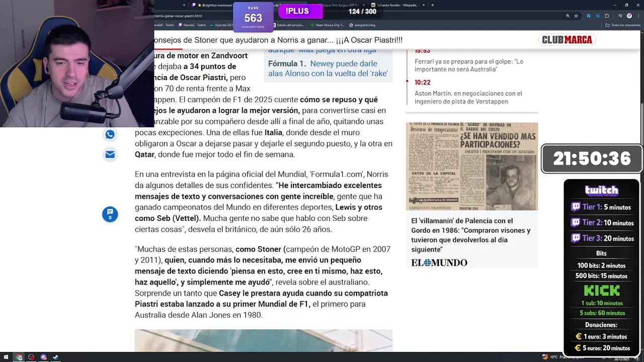Open the page zoom magnifier icon
Screen dimensions: 644x362
click(568, 16)
